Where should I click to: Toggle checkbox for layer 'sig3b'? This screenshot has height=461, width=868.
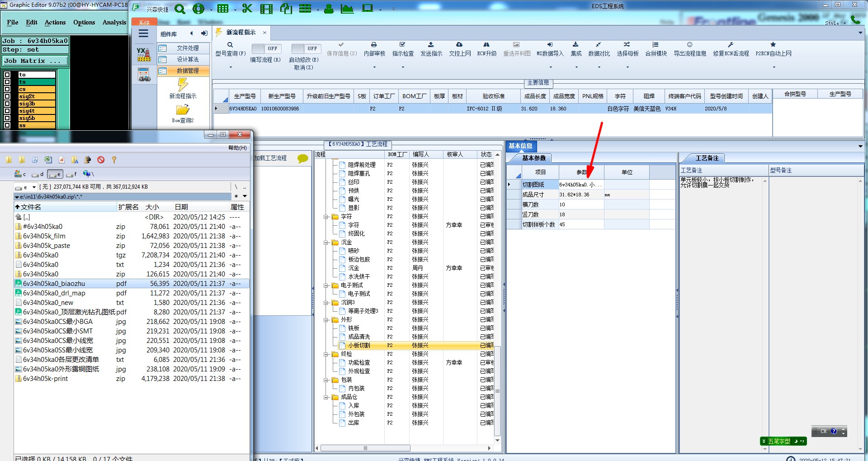7,104
